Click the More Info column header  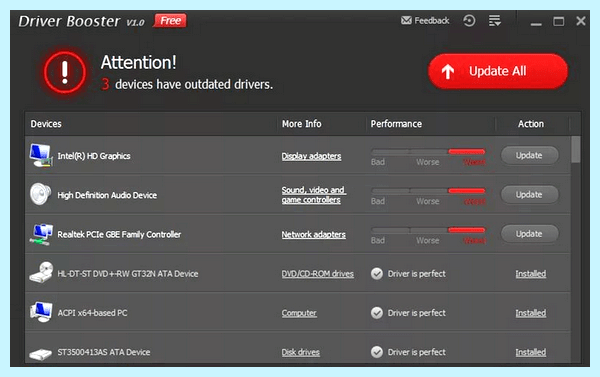[x=302, y=124]
